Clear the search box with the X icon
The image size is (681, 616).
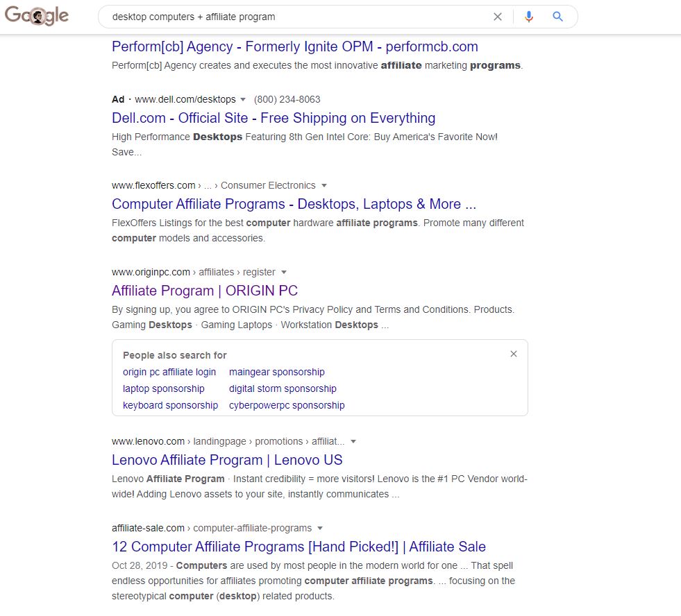[x=498, y=17]
